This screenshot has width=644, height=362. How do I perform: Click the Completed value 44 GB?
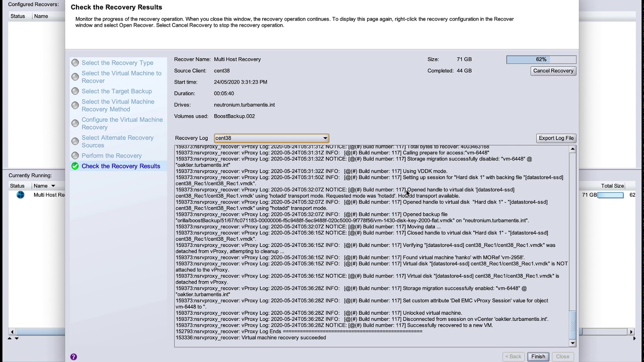point(464,71)
